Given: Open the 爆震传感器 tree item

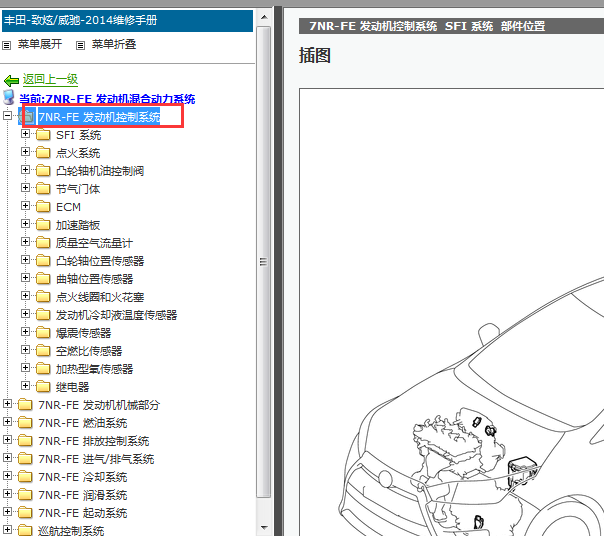Looking at the screenshot, I should click(83, 333).
